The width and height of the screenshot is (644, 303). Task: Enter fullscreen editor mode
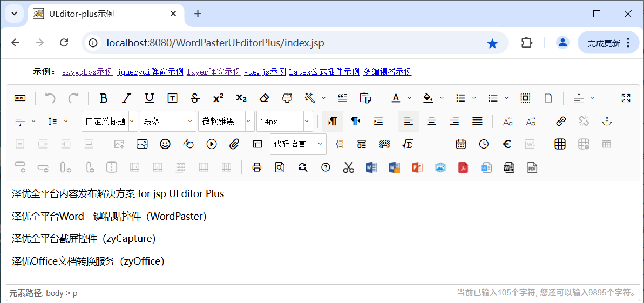point(626,98)
